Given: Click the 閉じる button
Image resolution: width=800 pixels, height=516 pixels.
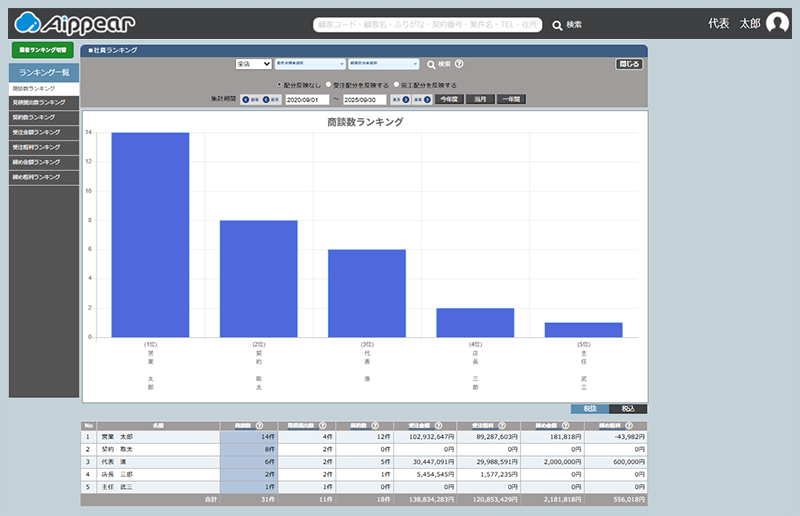Looking at the screenshot, I should 629,64.
